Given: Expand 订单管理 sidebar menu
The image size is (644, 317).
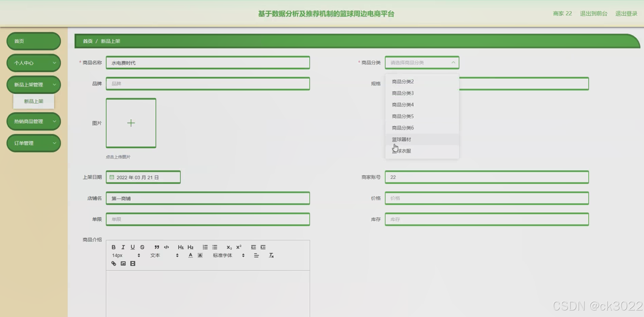Looking at the screenshot, I should 34,143.
